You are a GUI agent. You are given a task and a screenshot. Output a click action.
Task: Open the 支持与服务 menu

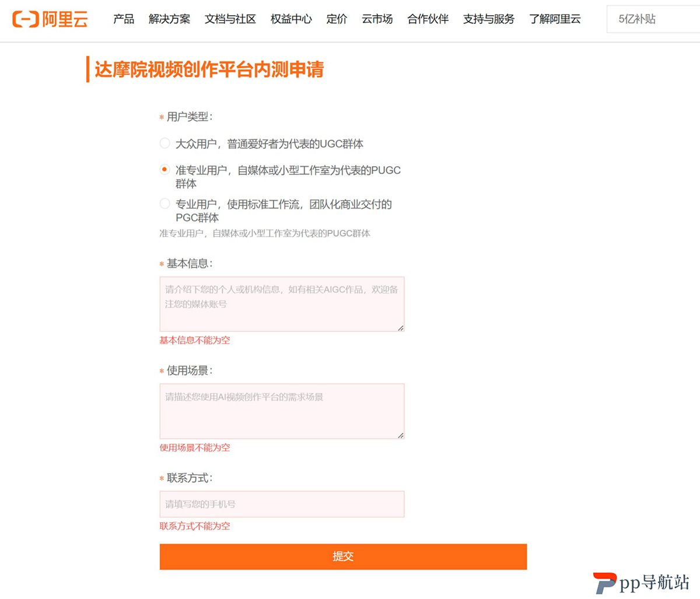click(x=489, y=19)
